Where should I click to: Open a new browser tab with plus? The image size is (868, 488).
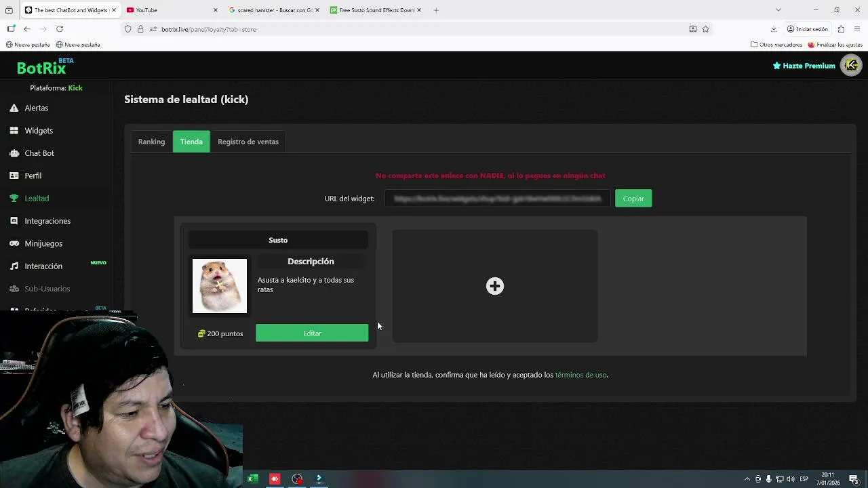click(436, 10)
